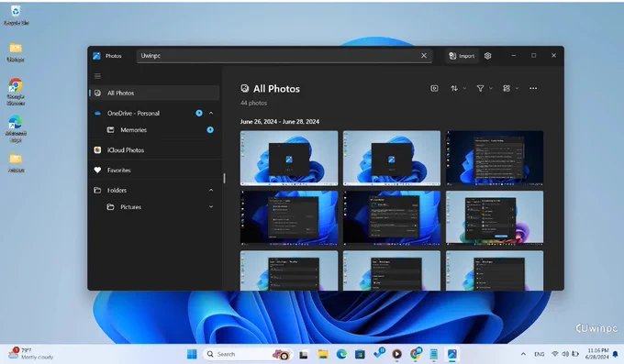Open the notification bell in the tray

coord(616,354)
